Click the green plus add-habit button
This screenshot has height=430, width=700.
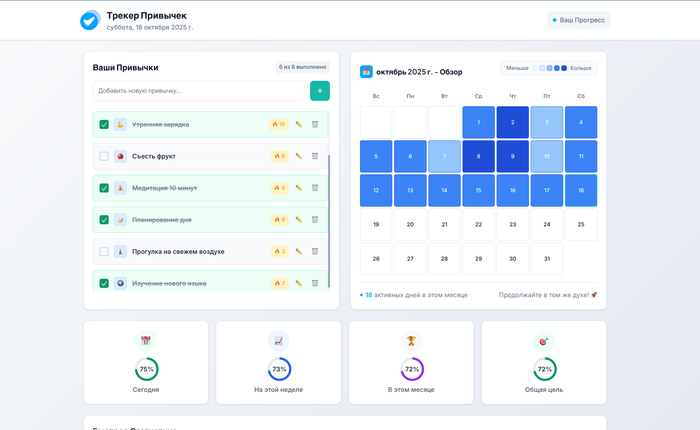pos(319,91)
